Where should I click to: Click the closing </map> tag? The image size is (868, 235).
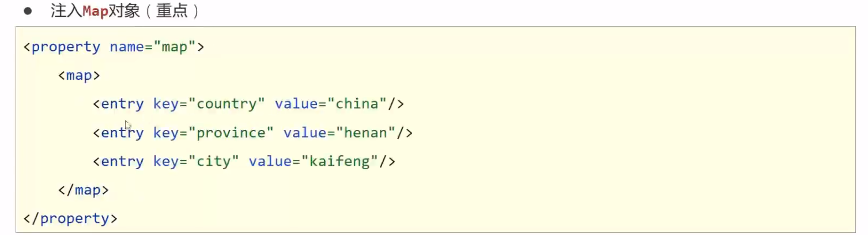coord(84,189)
